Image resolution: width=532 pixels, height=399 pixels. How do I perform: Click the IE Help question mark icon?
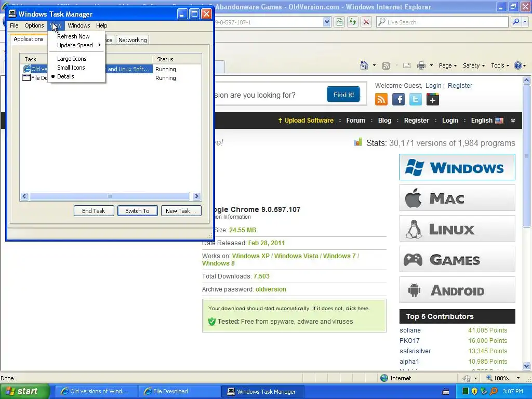(x=518, y=65)
